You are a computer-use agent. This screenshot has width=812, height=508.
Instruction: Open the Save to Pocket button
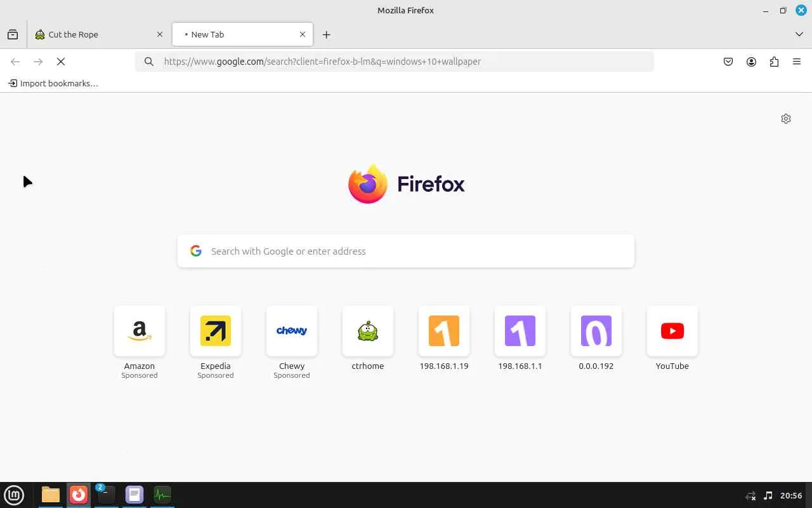(728, 62)
